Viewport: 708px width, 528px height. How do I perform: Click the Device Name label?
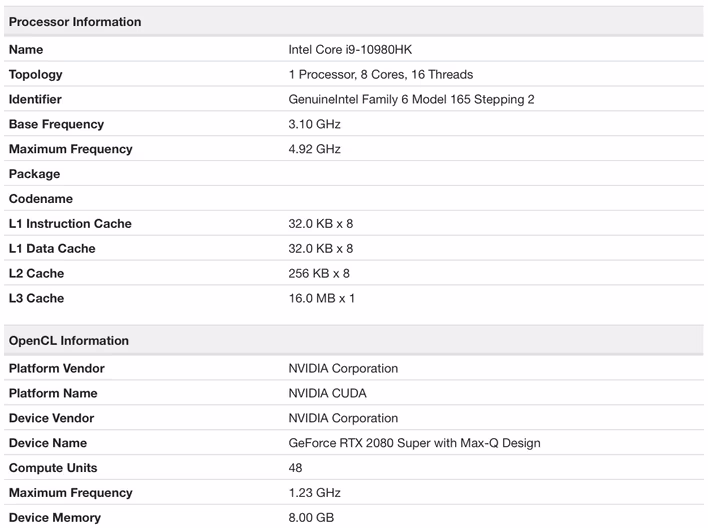(x=48, y=443)
